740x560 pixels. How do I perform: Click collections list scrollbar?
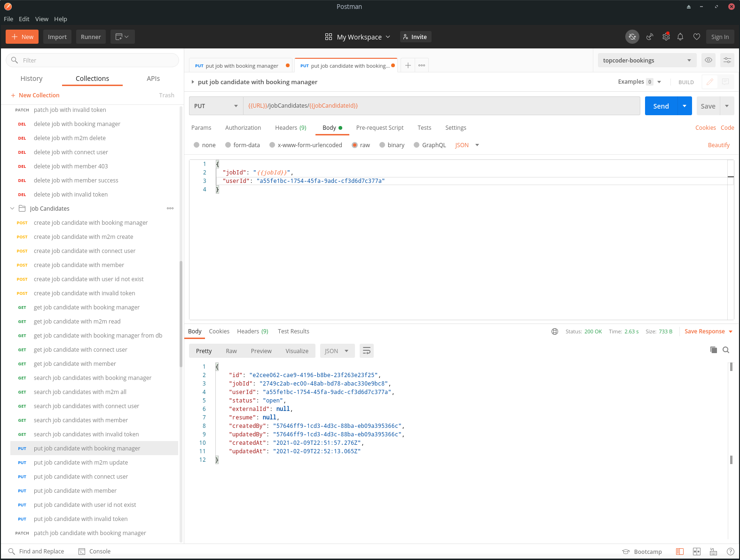(x=181, y=313)
